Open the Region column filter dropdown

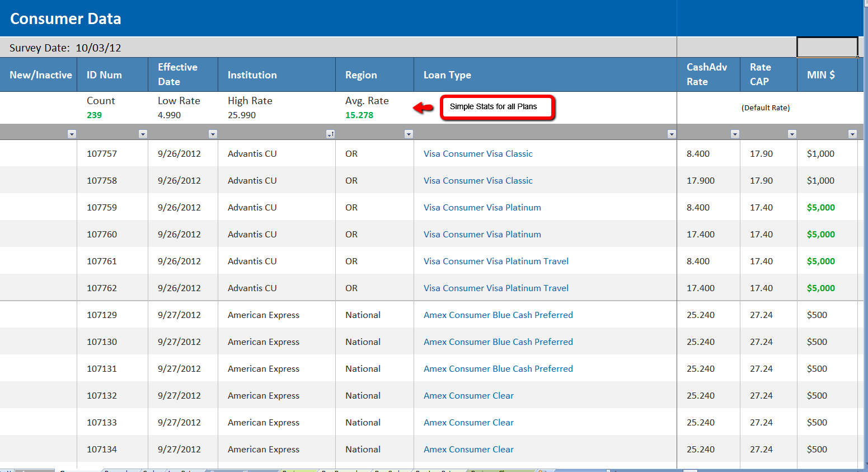pos(409,134)
